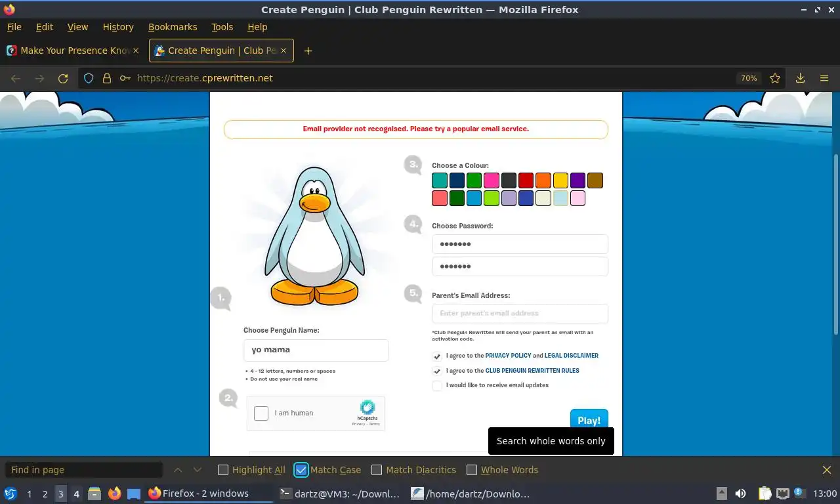Pick the red penguin colour swatch
This screenshot has height=504, width=840.
526,180
